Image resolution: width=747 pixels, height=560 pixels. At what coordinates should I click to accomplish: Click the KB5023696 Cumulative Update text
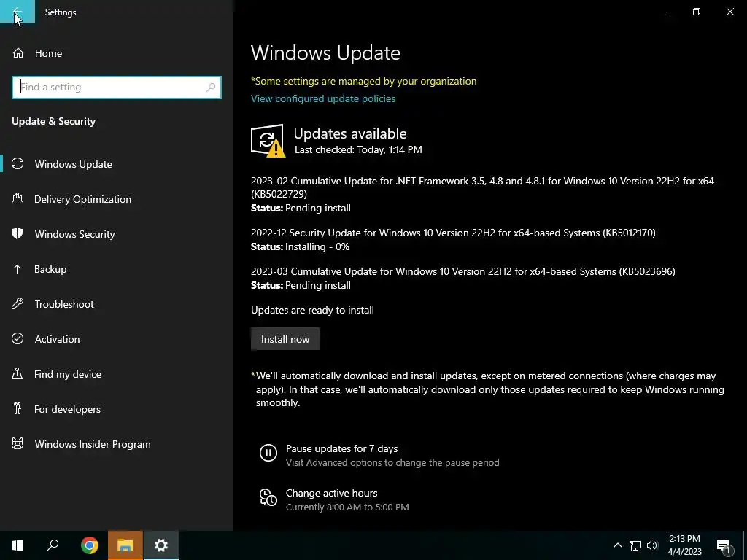(x=463, y=271)
